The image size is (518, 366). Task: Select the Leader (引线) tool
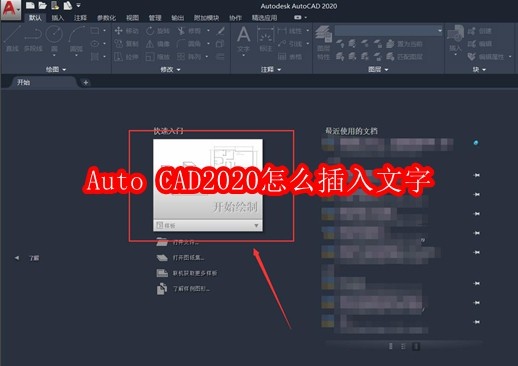[290, 44]
